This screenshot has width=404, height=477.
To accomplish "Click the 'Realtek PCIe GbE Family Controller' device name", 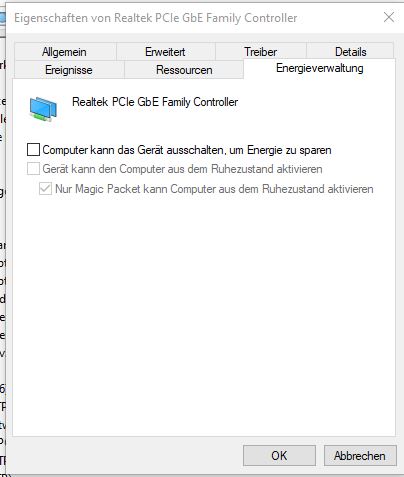I will [x=155, y=102].
